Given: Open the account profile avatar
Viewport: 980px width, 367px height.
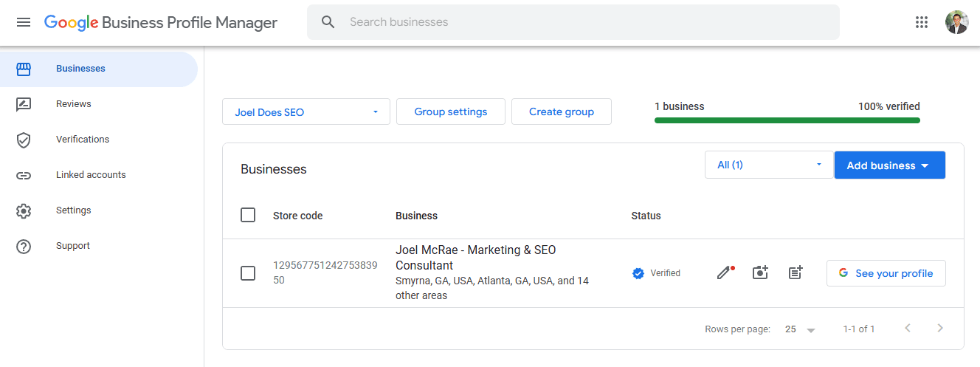Looking at the screenshot, I should [x=957, y=22].
